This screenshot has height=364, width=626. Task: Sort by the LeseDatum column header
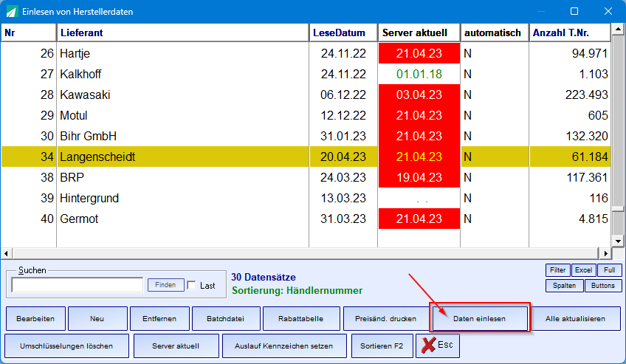click(x=343, y=32)
